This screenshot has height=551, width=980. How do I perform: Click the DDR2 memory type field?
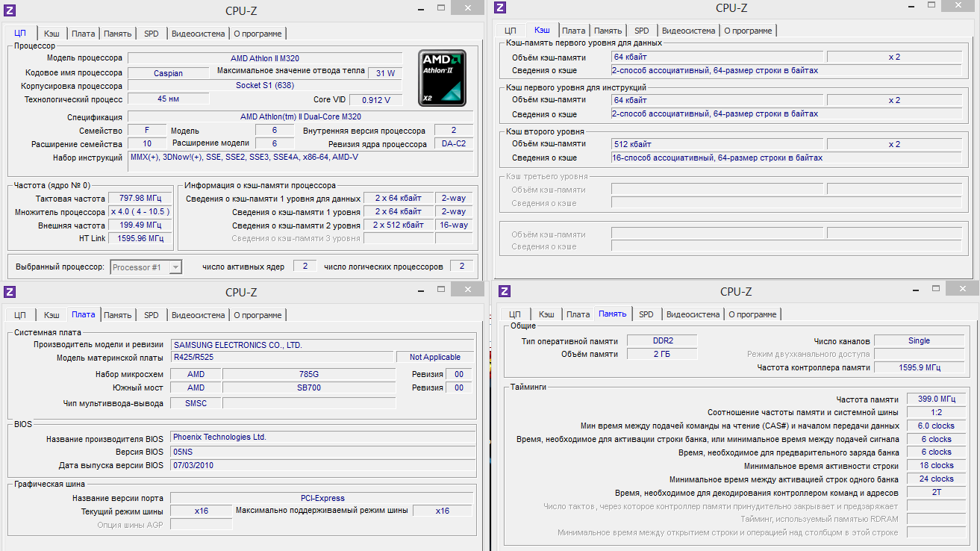(662, 340)
